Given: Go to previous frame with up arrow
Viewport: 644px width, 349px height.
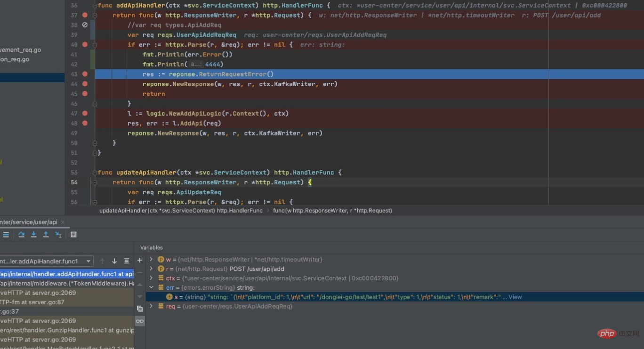Looking at the screenshot, I should coord(102,261).
